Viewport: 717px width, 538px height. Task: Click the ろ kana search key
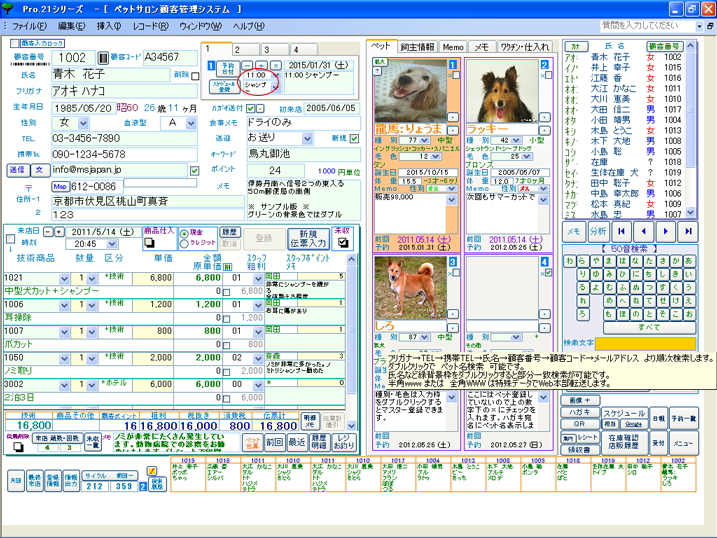coord(582,314)
